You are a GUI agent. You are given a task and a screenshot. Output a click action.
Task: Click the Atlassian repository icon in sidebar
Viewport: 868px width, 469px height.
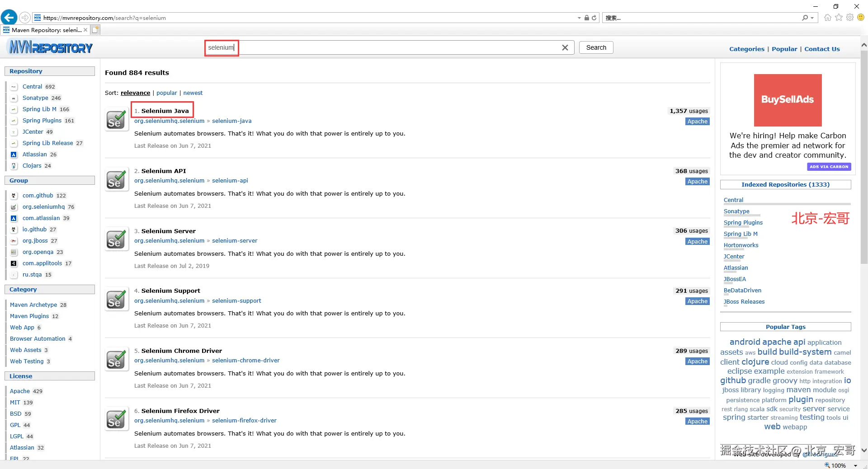pyautogui.click(x=14, y=155)
